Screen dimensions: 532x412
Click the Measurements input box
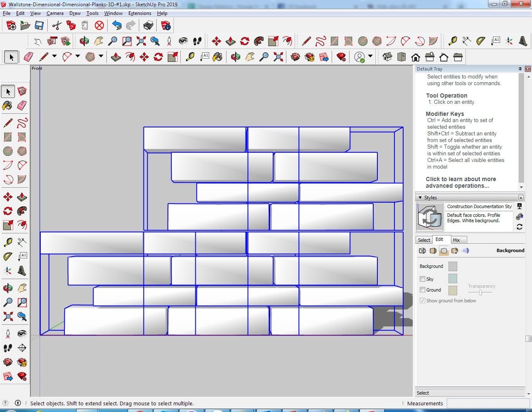click(x=485, y=403)
